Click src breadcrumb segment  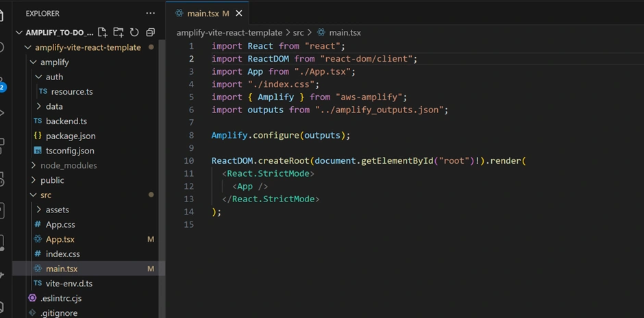point(298,32)
